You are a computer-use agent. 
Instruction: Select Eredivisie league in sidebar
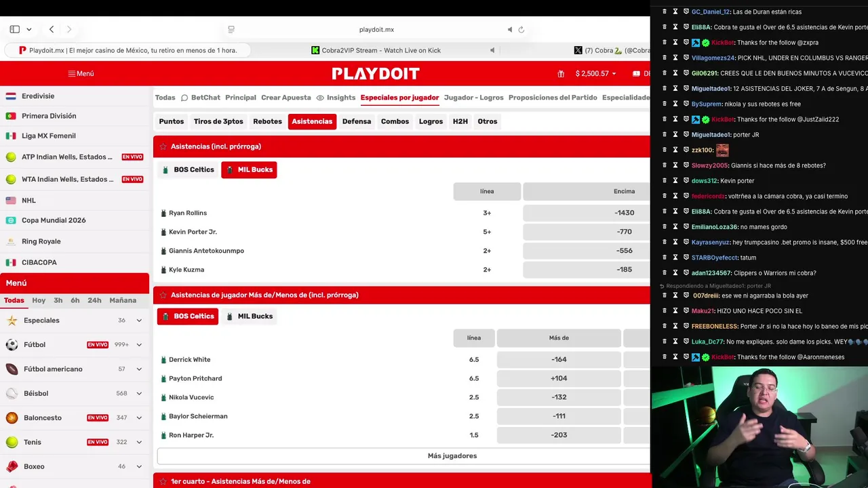tap(38, 96)
